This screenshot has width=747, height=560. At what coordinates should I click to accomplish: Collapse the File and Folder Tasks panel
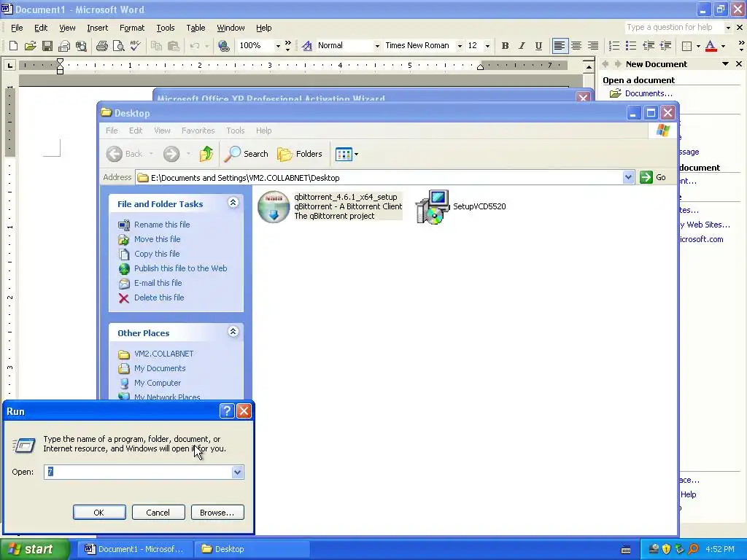click(x=233, y=203)
